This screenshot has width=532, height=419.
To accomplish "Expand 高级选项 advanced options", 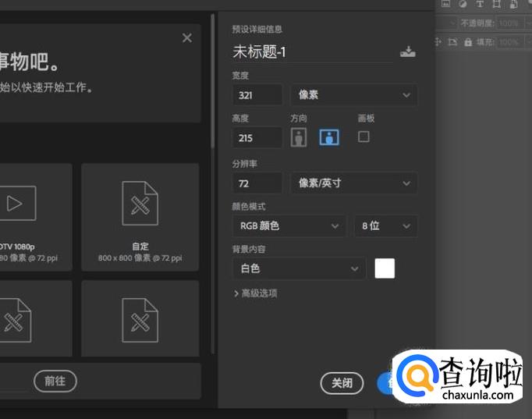I will [256, 293].
